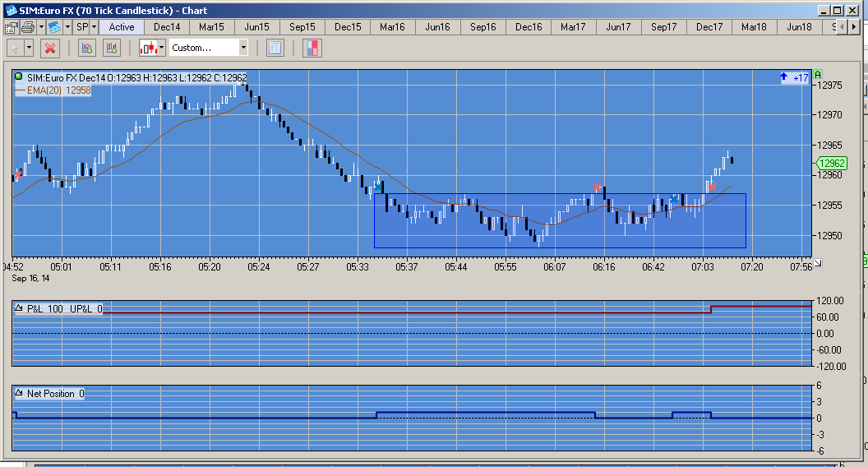
Task: Click the window title bar app icon
Action: click(x=10, y=10)
